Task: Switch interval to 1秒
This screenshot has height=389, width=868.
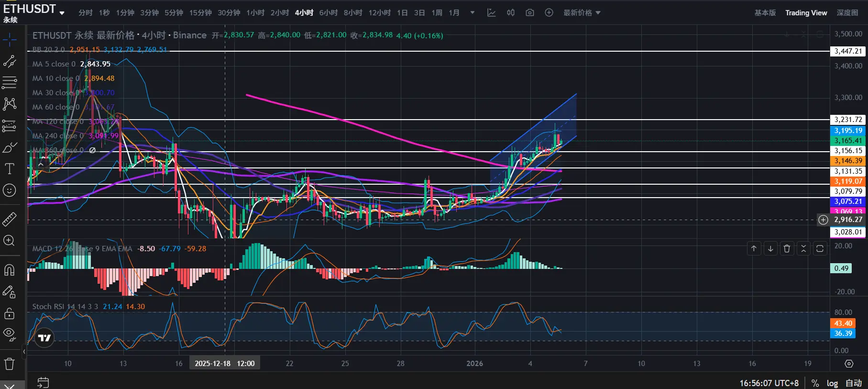Action: pos(104,13)
